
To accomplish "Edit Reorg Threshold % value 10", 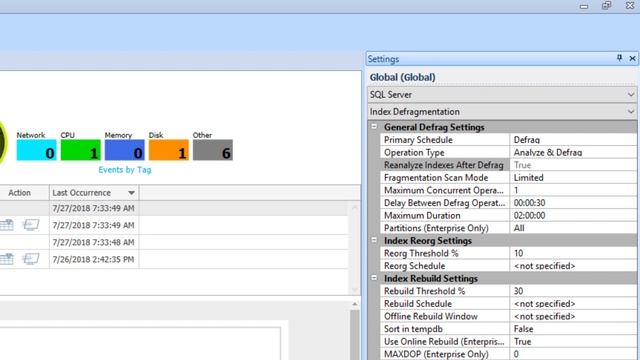I will [x=573, y=253].
